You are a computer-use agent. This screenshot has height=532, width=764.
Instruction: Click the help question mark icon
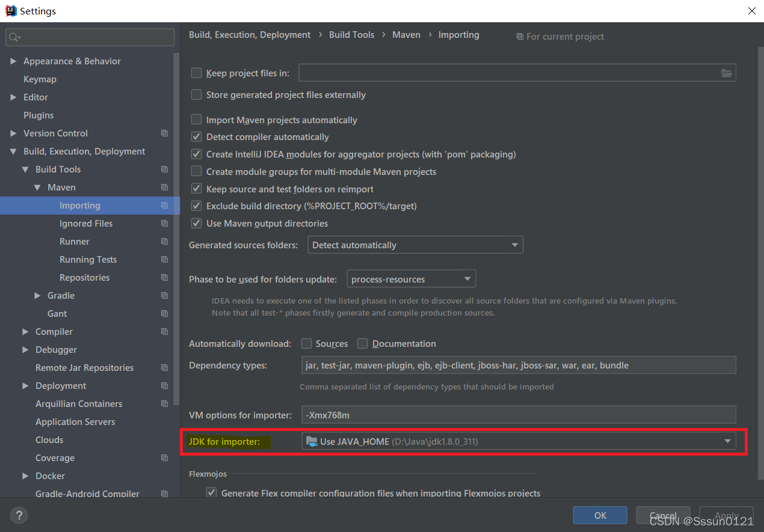tap(19, 515)
